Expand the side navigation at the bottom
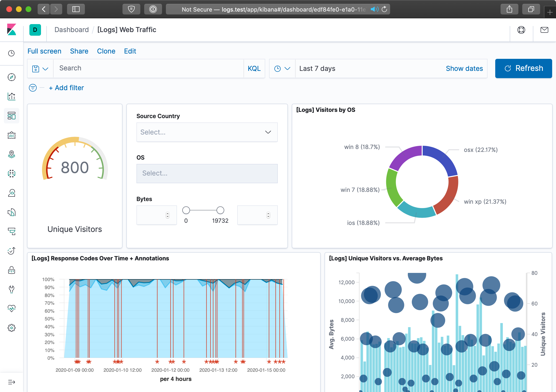Image resolution: width=556 pixels, height=392 pixels. point(11,382)
